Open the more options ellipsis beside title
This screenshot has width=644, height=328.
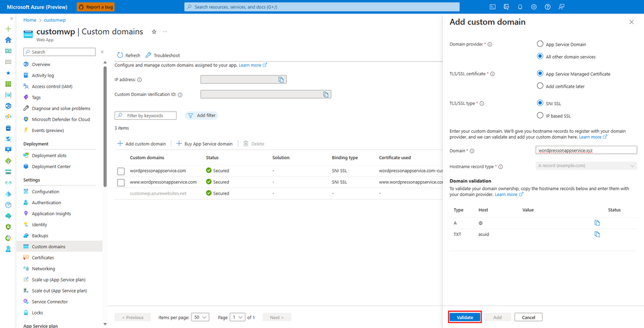point(165,32)
